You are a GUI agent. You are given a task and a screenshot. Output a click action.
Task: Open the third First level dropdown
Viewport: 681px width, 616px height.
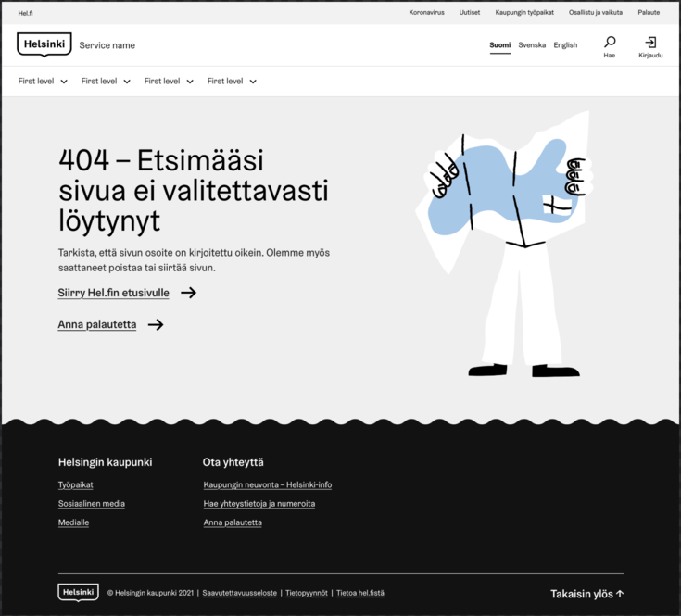[x=190, y=82]
